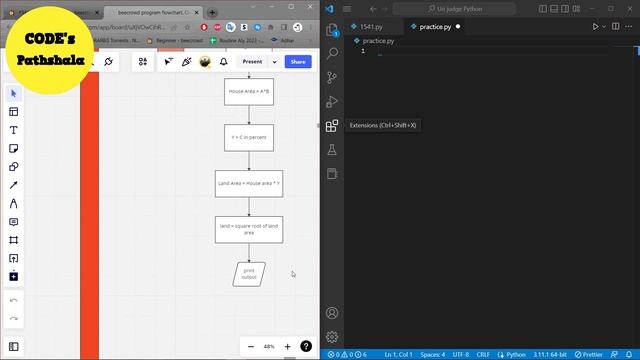
Task: Switch to the practice.py editor tab
Action: (435, 27)
